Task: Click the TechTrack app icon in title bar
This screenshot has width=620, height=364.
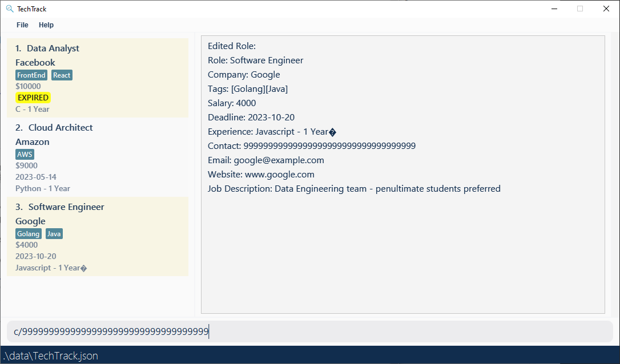Action: (10, 9)
